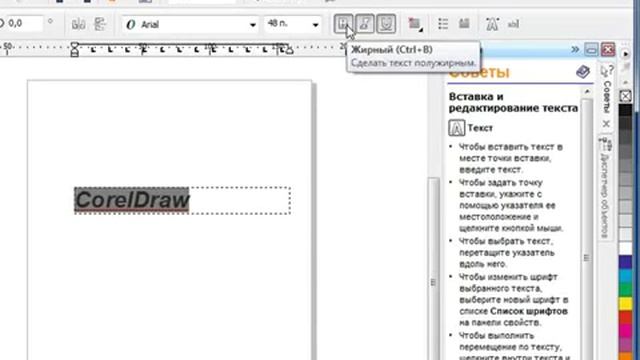Toggle Underline text formatting button

pos(386,24)
